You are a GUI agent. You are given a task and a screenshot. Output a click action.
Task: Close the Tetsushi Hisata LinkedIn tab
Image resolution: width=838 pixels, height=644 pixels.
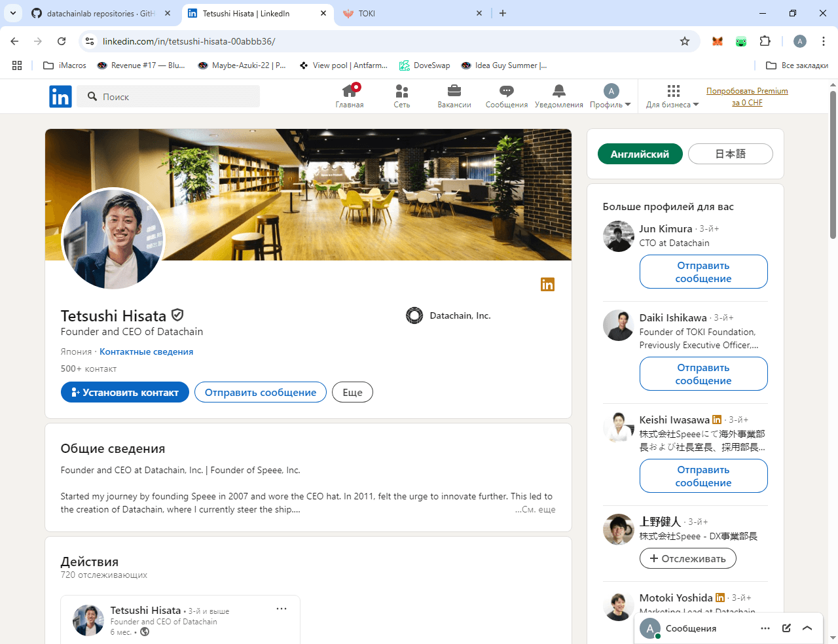323,13
